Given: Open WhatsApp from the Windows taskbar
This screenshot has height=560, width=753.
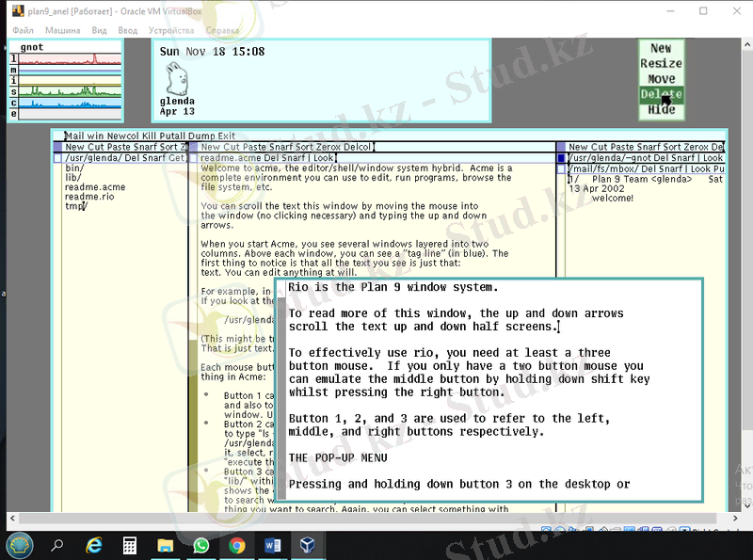Looking at the screenshot, I should click(x=200, y=544).
